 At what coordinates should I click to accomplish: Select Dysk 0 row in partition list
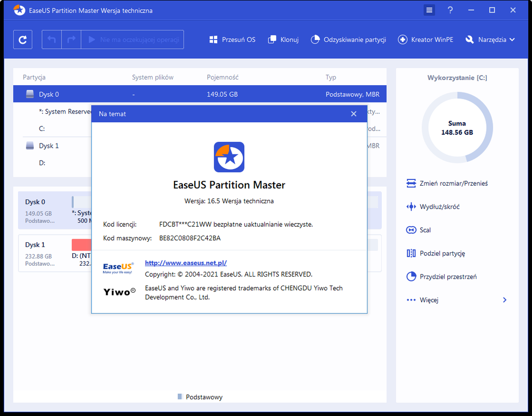pos(200,94)
